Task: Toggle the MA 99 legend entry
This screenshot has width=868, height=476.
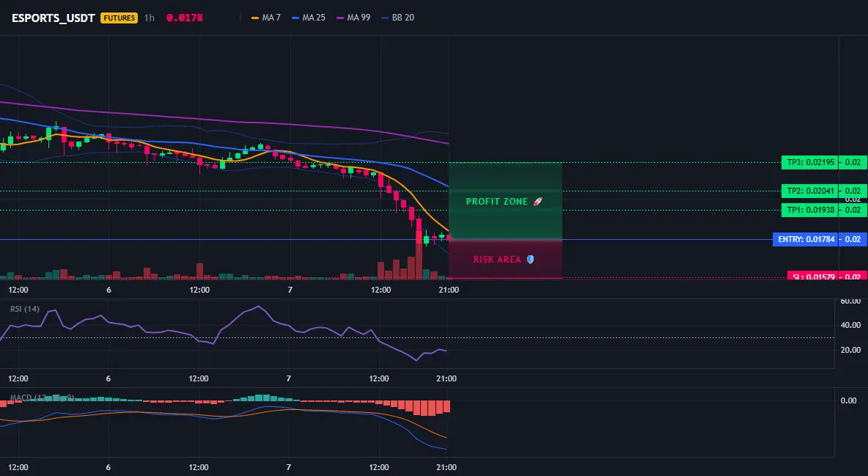Action: [354, 18]
